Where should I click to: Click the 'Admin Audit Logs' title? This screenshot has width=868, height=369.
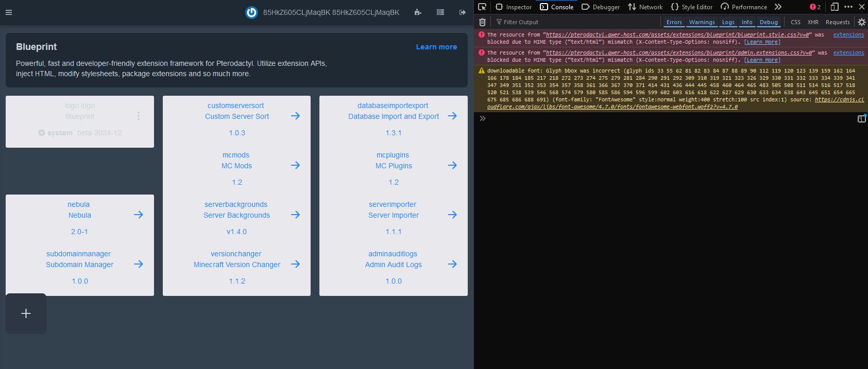pyautogui.click(x=394, y=265)
